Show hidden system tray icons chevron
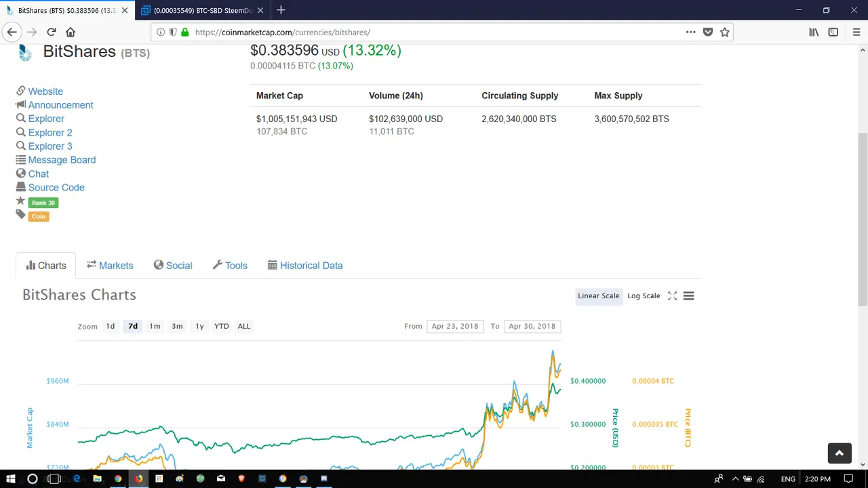This screenshot has width=868, height=488. click(x=735, y=479)
